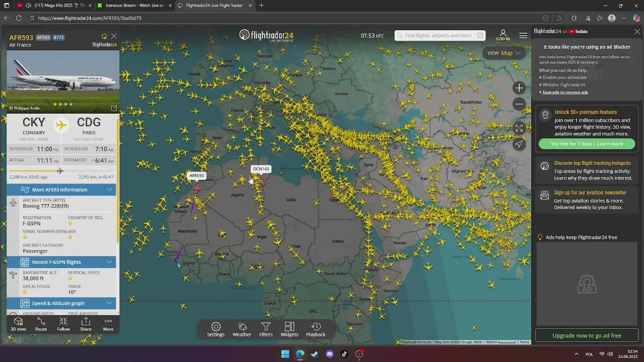Click the flight search field
The width and height of the screenshot is (644, 362).
pos(440,36)
